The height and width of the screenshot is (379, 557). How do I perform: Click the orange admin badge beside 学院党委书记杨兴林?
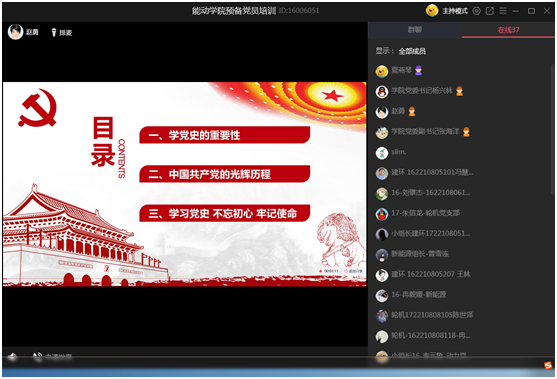[459, 91]
